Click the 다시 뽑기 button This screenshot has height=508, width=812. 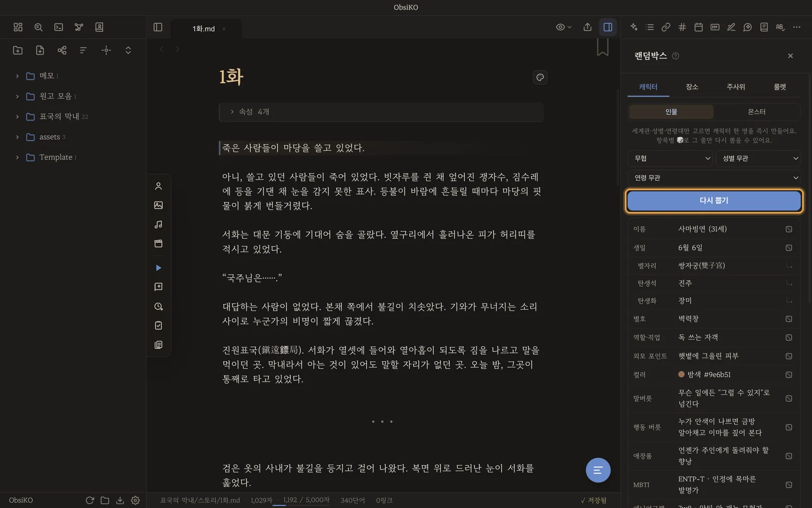click(714, 201)
